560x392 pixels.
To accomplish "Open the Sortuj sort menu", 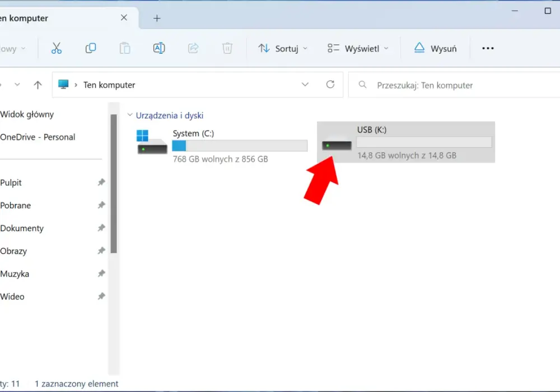I will [x=282, y=49].
